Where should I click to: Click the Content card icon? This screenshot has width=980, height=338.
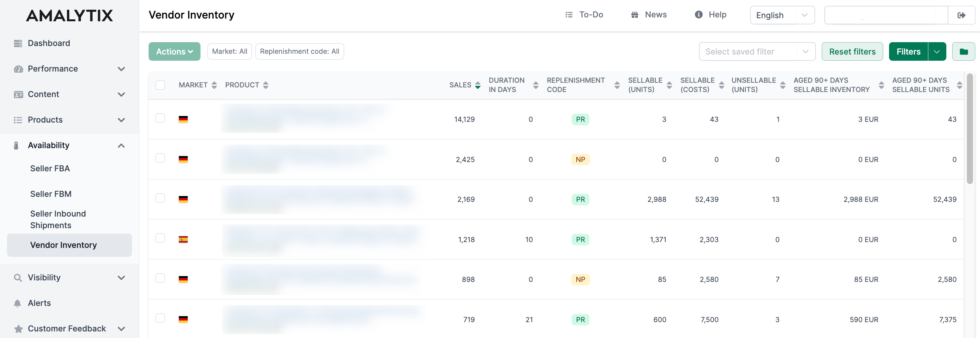point(18,94)
